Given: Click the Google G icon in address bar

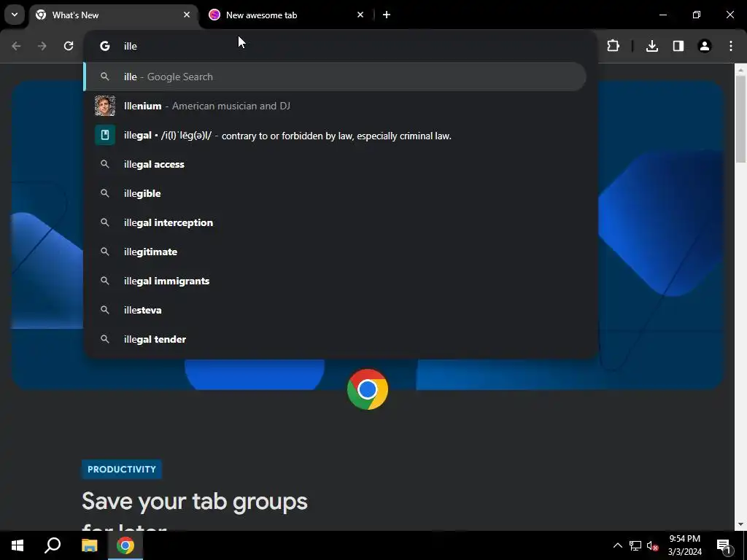Looking at the screenshot, I should coord(105,46).
